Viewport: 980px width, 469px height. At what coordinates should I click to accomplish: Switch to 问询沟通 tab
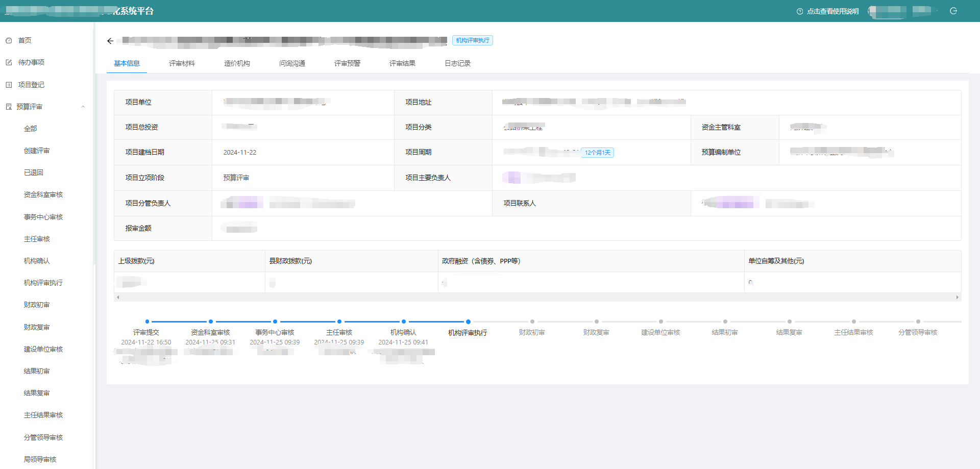(x=292, y=63)
